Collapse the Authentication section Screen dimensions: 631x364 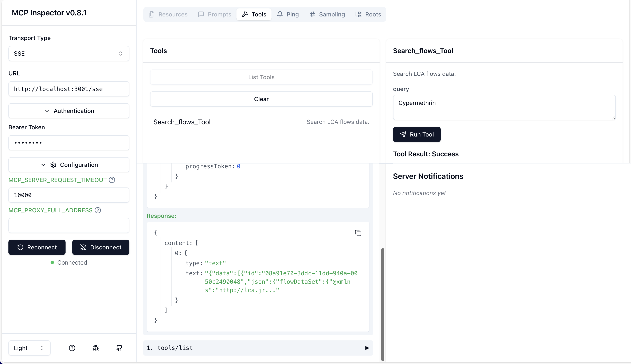(69, 111)
